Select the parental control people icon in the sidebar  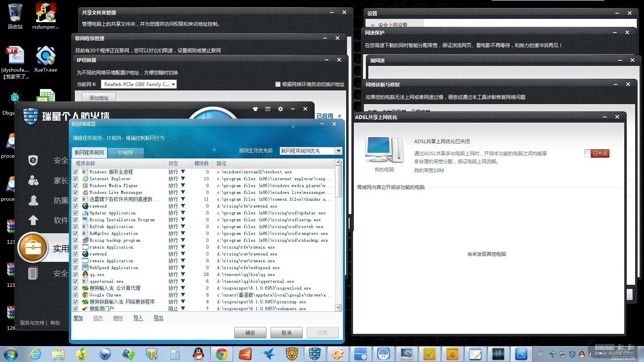click(33, 180)
